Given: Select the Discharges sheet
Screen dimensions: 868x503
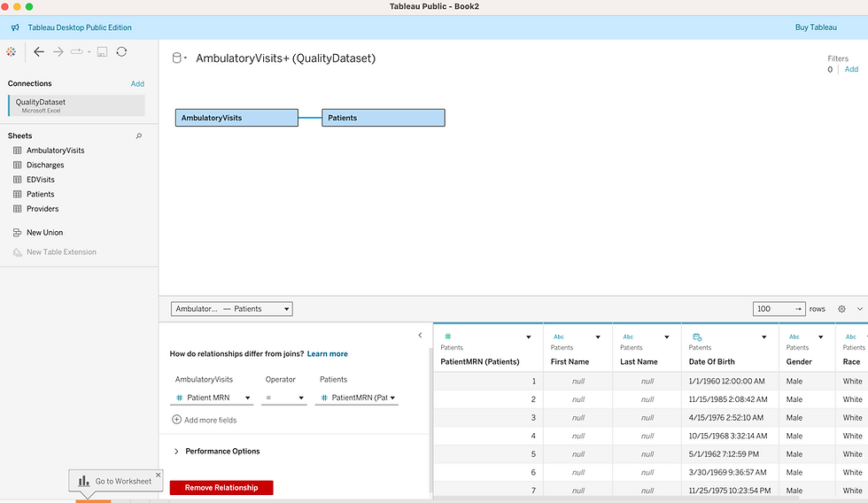Looking at the screenshot, I should point(45,165).
